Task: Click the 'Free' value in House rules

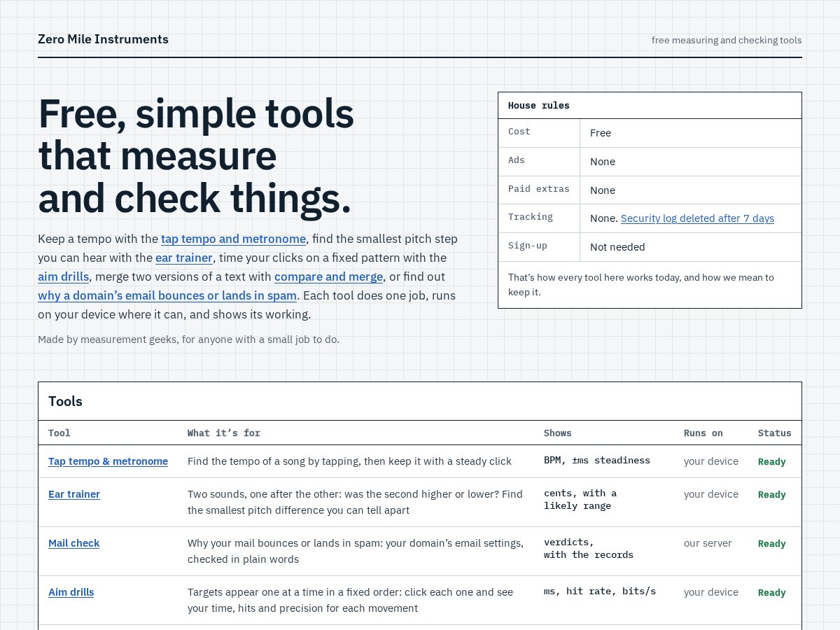Action: point(601,133)
